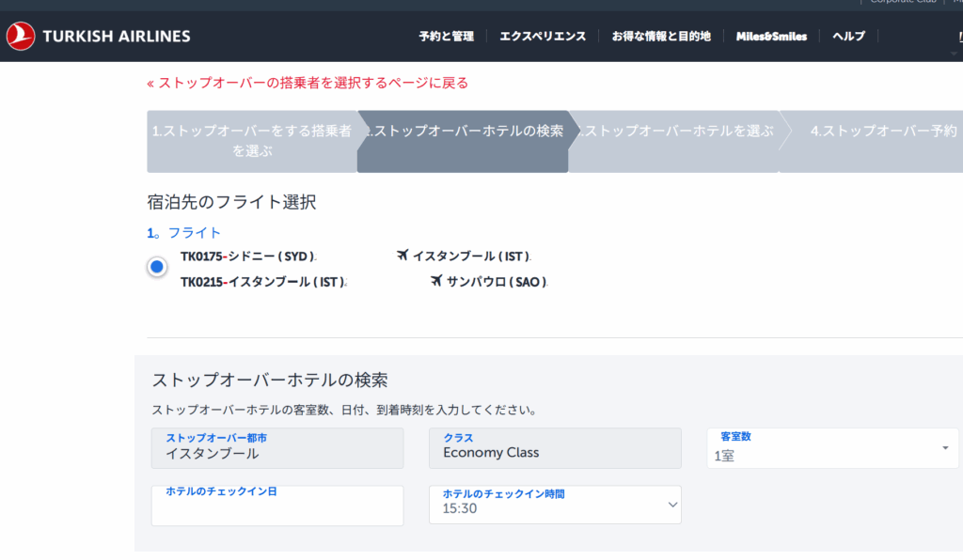Click the plane icon before サンパウロ (SAO)

[x=436, y=281]
